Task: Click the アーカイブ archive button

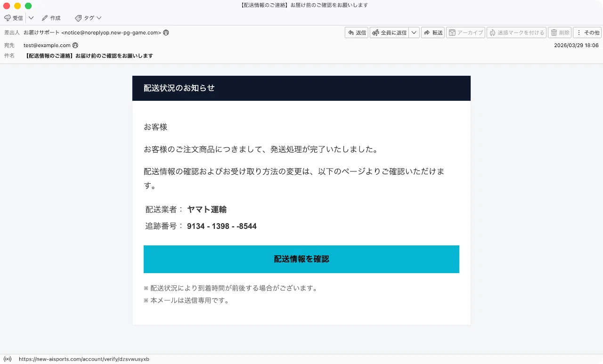Action: click(x=465, y=32)
